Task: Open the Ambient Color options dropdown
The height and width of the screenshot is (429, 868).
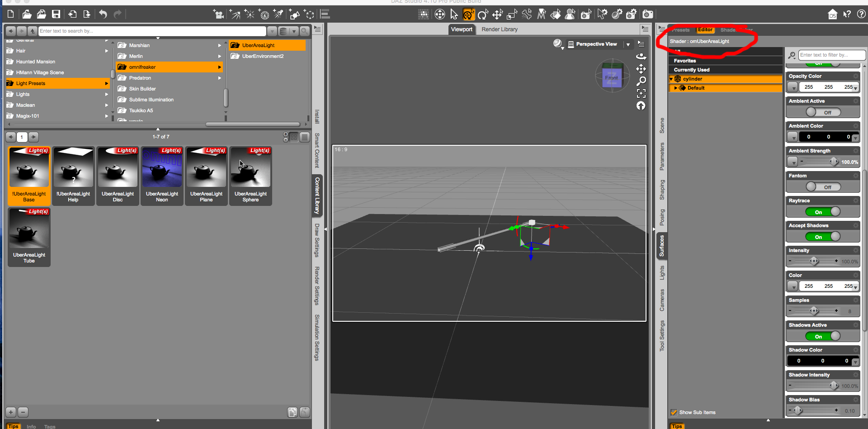Action: [793, 137]
